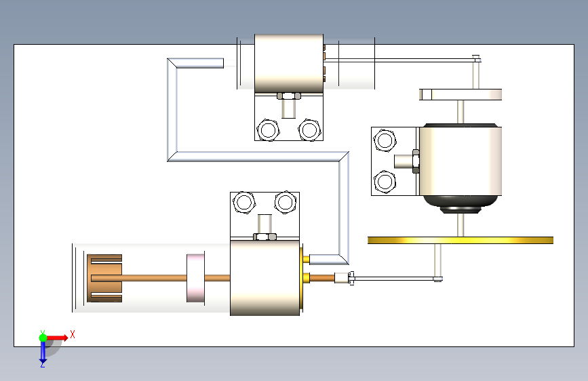Screen dimensions: 588x381
Task: Click the lower cylinder block
Action: pyautogui.click(x=264, y=278)
